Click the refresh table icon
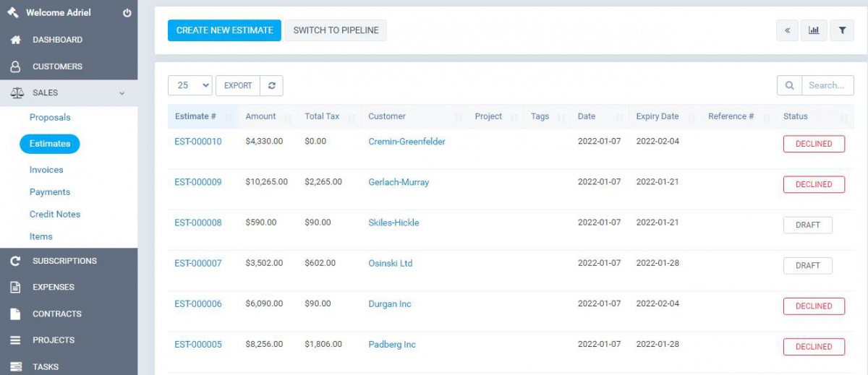868x375 pixels. 272,85
